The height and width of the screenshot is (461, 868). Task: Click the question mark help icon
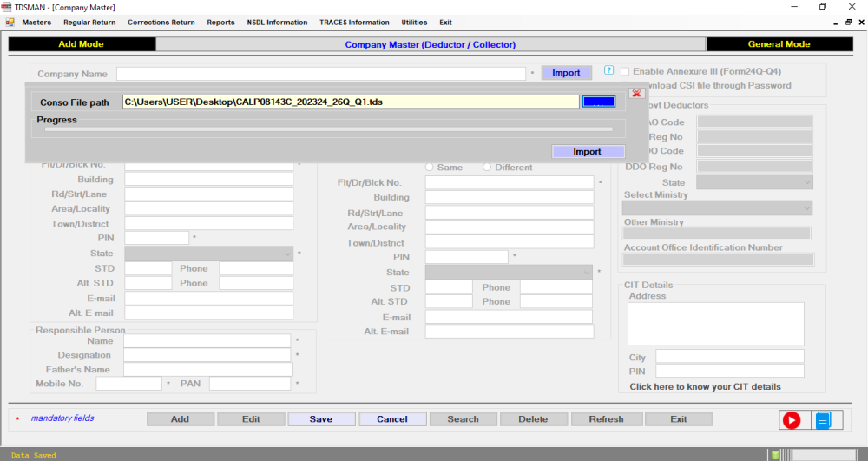(608, 71)
